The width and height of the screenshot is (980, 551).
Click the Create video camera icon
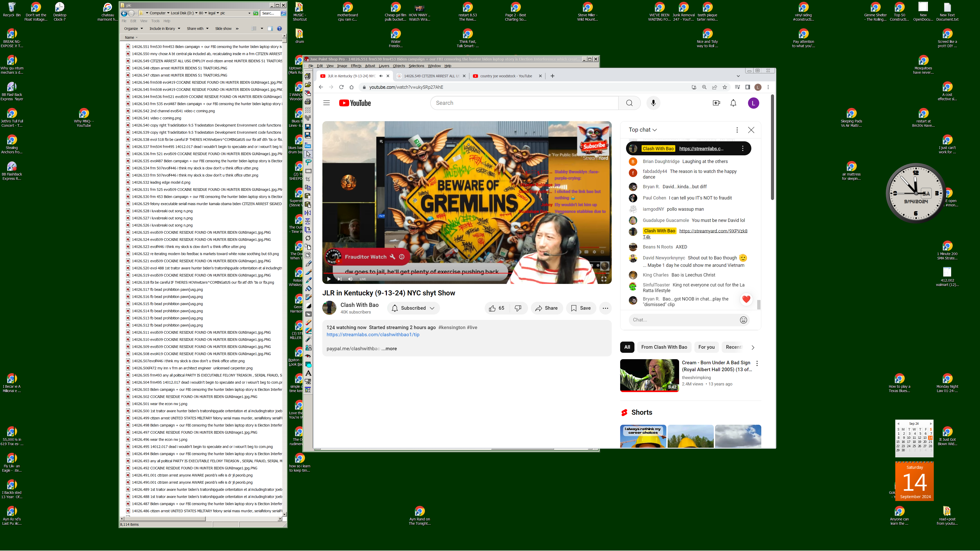click(x=716, y=103)
